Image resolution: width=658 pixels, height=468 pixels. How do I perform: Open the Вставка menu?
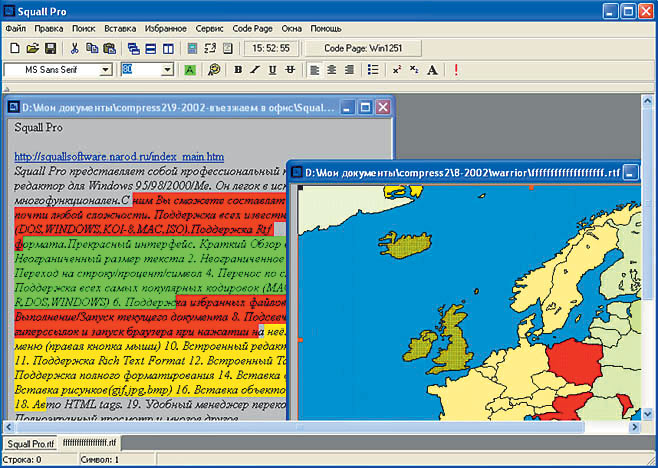(x=120, y=28)
